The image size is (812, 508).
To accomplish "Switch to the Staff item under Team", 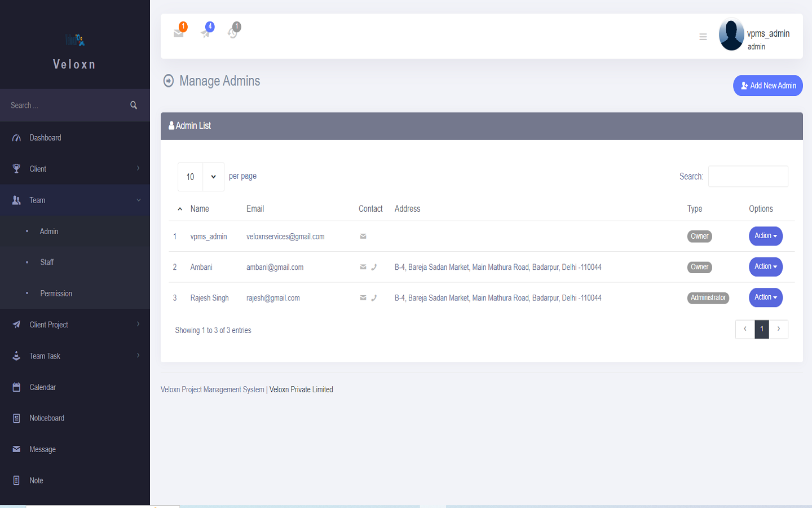I will 47,262.
